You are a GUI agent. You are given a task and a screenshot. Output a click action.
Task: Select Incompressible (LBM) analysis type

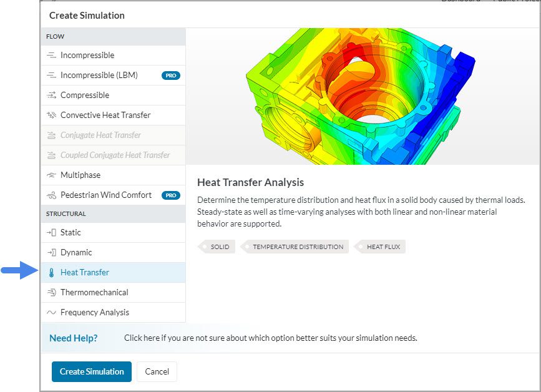coord(99,76)
